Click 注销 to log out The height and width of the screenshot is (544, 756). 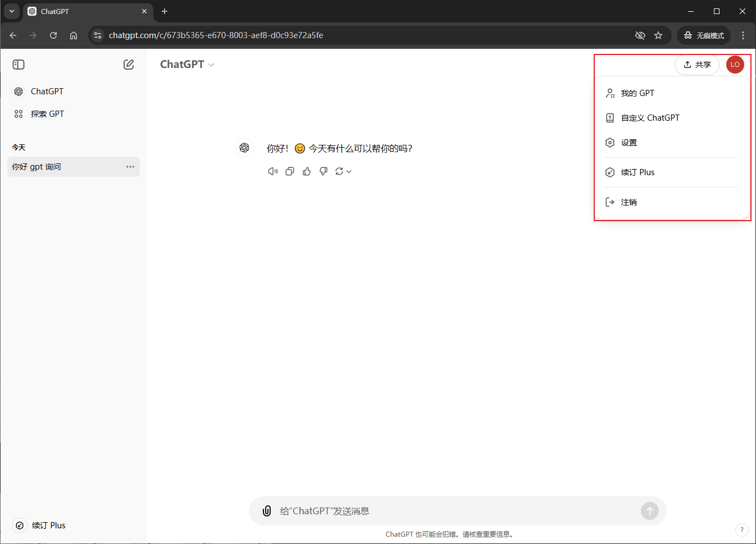tap(629, 202)
